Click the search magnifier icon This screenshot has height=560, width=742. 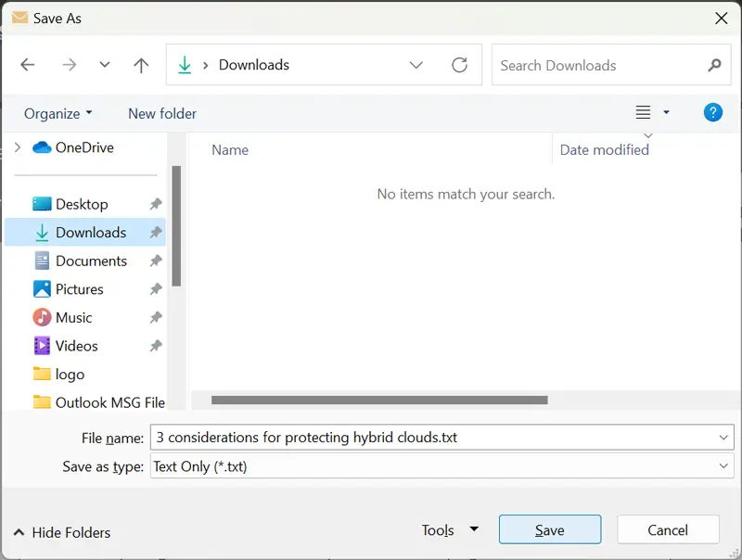coord(714,65)
